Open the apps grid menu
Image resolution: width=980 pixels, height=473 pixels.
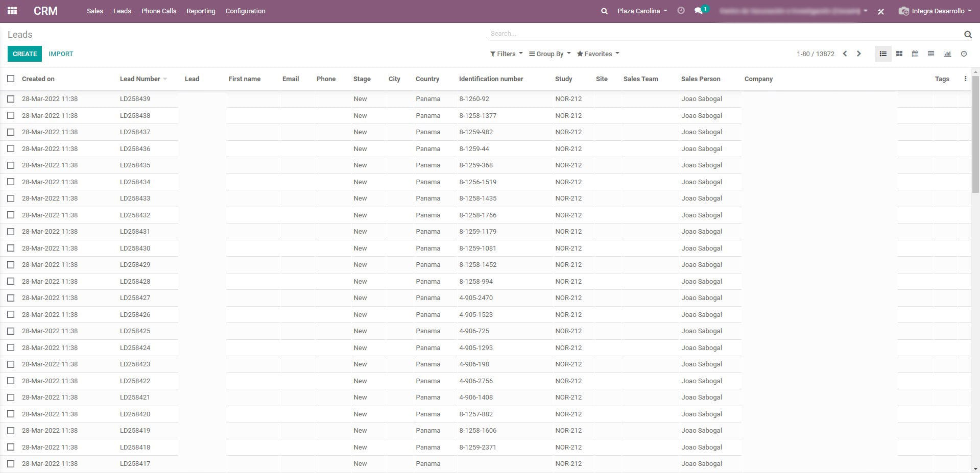12,11
